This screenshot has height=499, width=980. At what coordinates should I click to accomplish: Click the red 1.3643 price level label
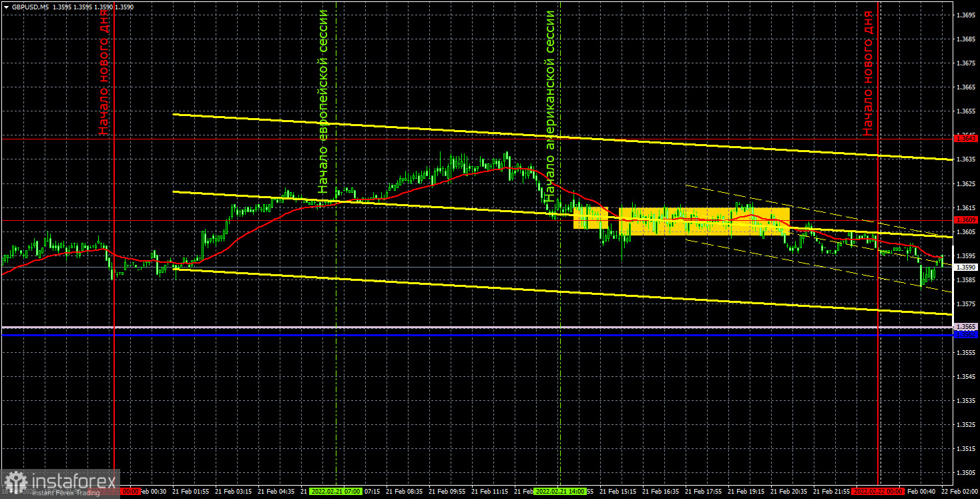pyautogui.click(x=966, y=138)
